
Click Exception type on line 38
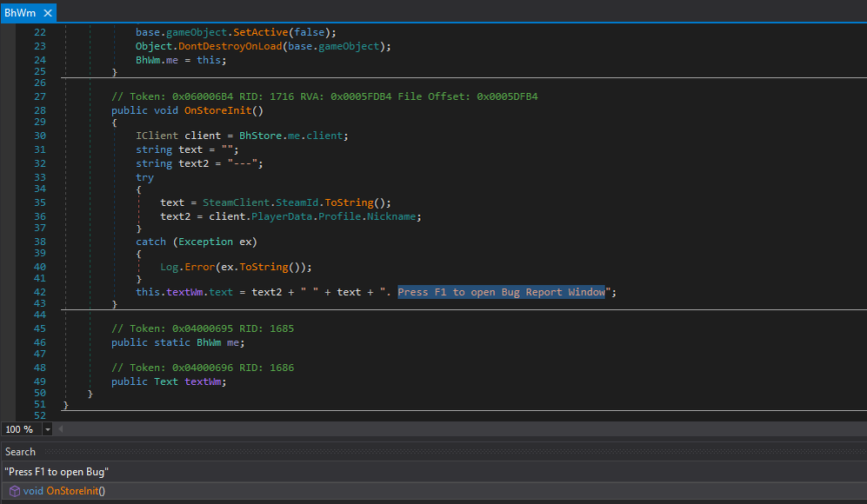pyautogui.click(x=206, y=242)
